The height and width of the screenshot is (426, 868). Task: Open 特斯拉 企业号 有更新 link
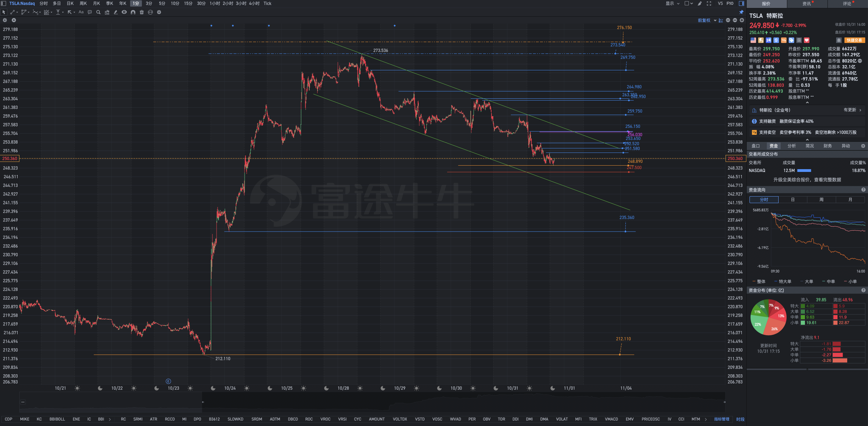[x=807, y=110]
